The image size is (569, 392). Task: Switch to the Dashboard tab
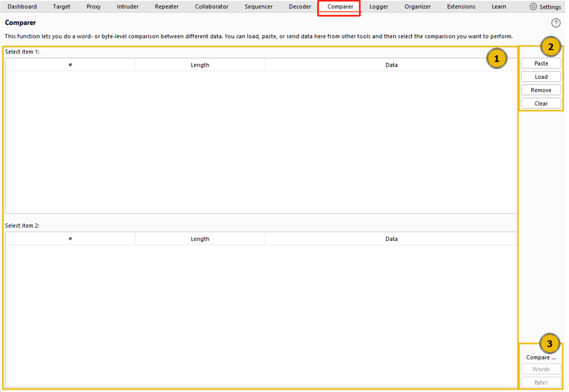coord(22,6)
